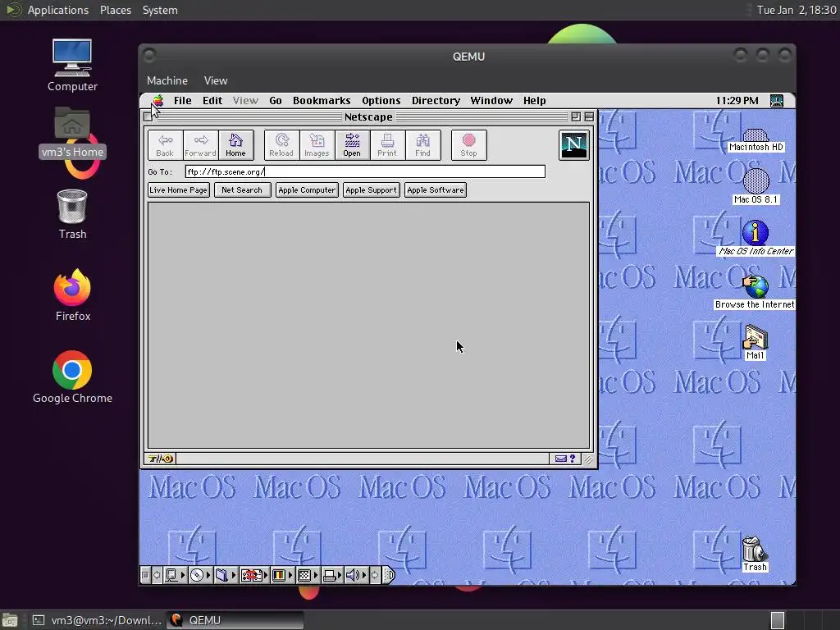This screenshot has height=630, width=840.
Task: Go to the Home page in Netscape
Action: (235, 145)
